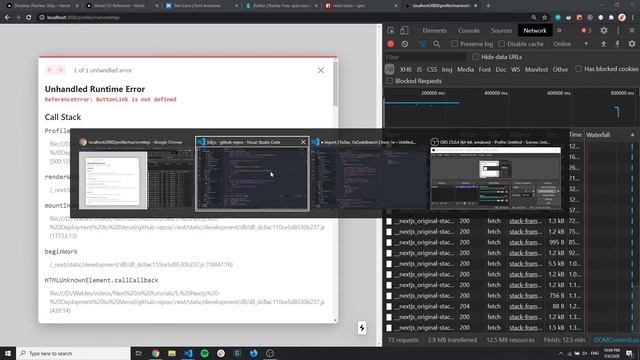Open Visual Studio Code from taskbar
This screenshot has height=360, width=640.
click(x=188, y=353)
